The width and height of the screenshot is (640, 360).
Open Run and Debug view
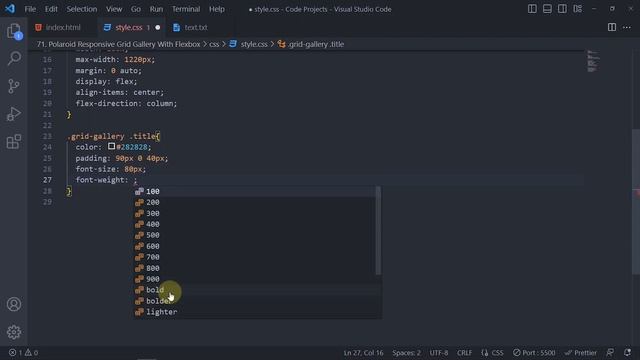(14, 114)
